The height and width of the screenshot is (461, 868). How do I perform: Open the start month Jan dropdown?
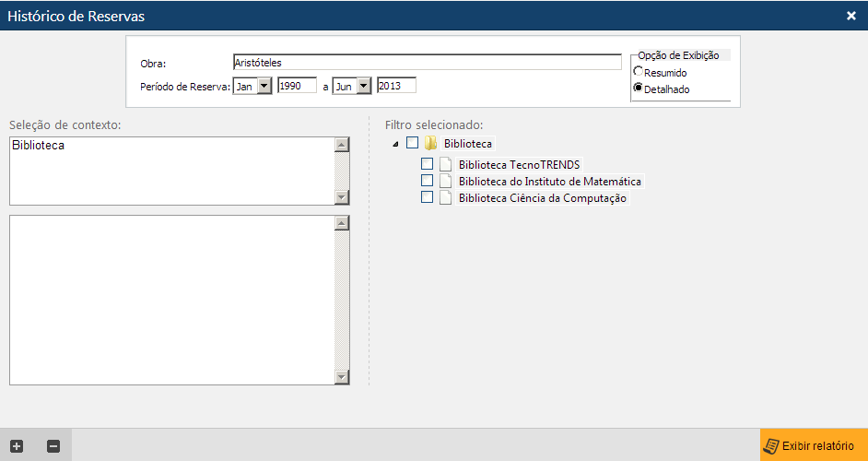(263, 86)
